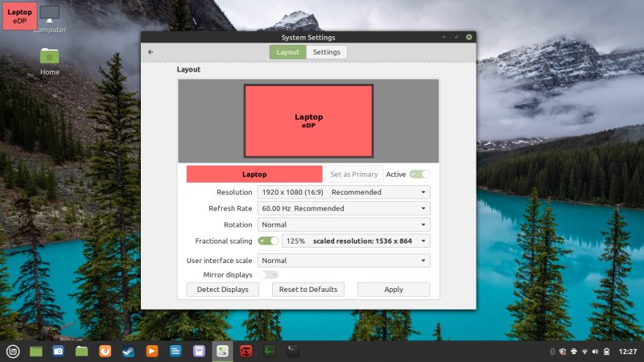
Task: Click the Set as Primary button
Action: [x=354, y=174]
